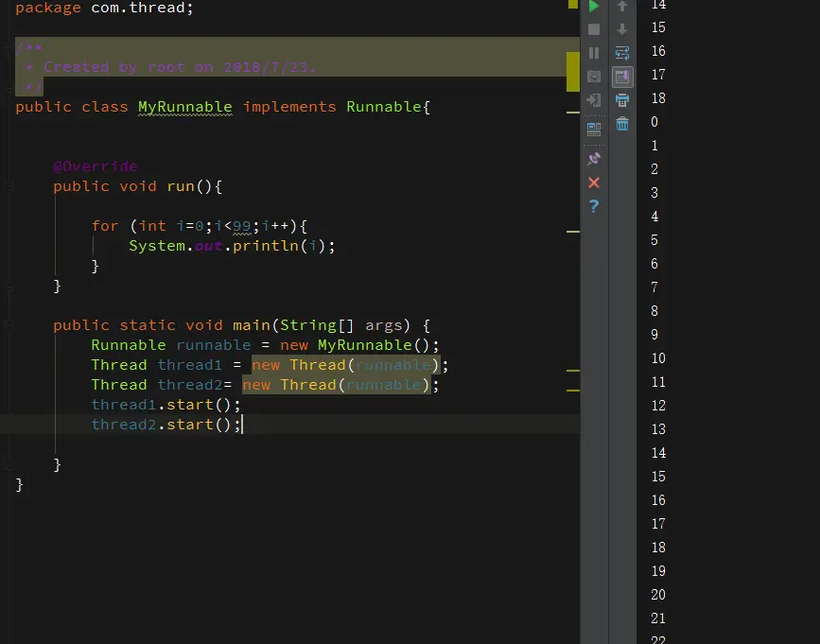Click warning stripe mark beside thread2 declaration
The width and height of the screenshot is (820, 644).
pyautogui.click(x=573, y=390)
